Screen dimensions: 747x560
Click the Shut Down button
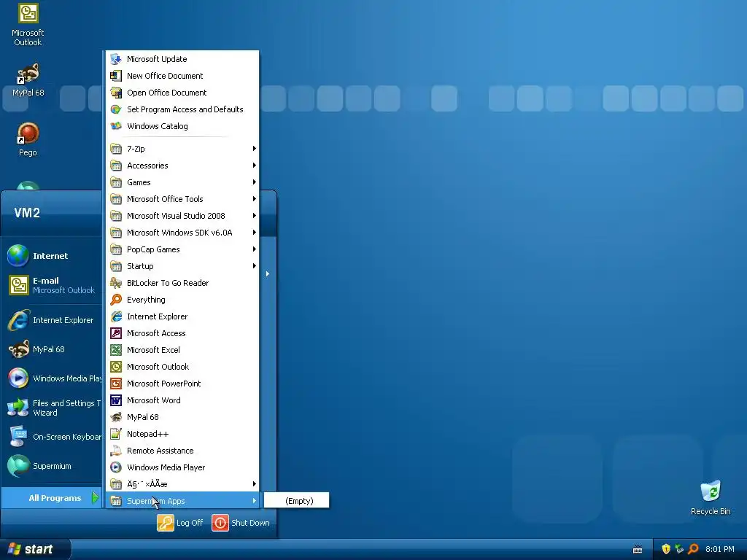coord(241,523)
